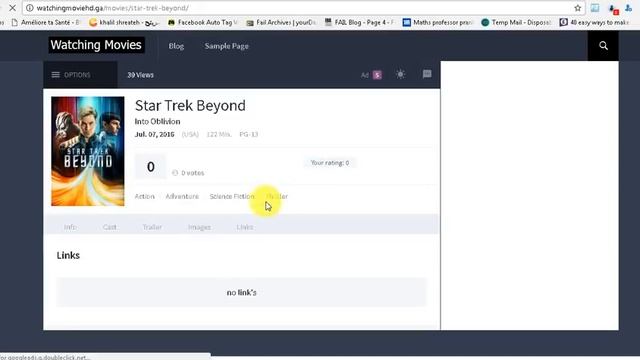Open the Blog menu item

[176, 46]
